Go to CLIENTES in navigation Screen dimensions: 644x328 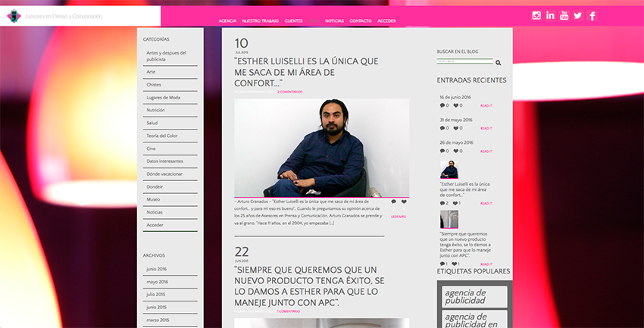point(294,21)
